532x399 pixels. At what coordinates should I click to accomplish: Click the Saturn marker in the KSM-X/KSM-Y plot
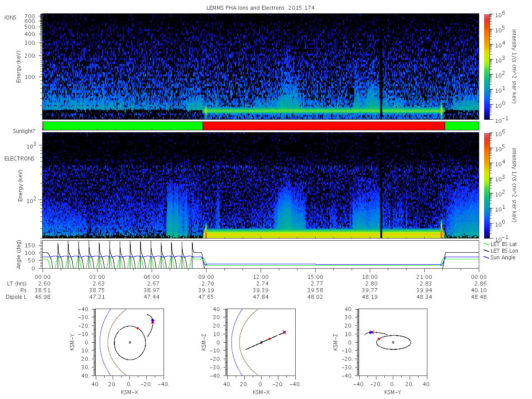click(x=129, y=342)
